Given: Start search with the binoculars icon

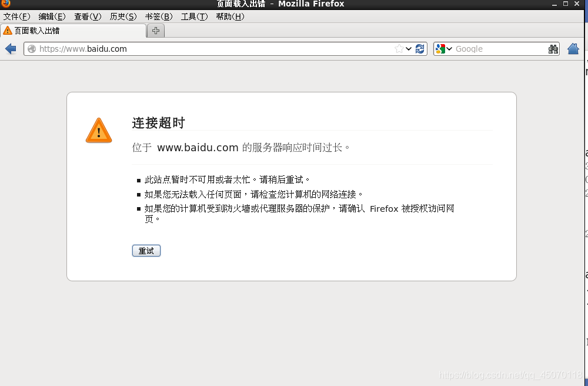Looking at the screenshot, I should [x=553, y=49].
